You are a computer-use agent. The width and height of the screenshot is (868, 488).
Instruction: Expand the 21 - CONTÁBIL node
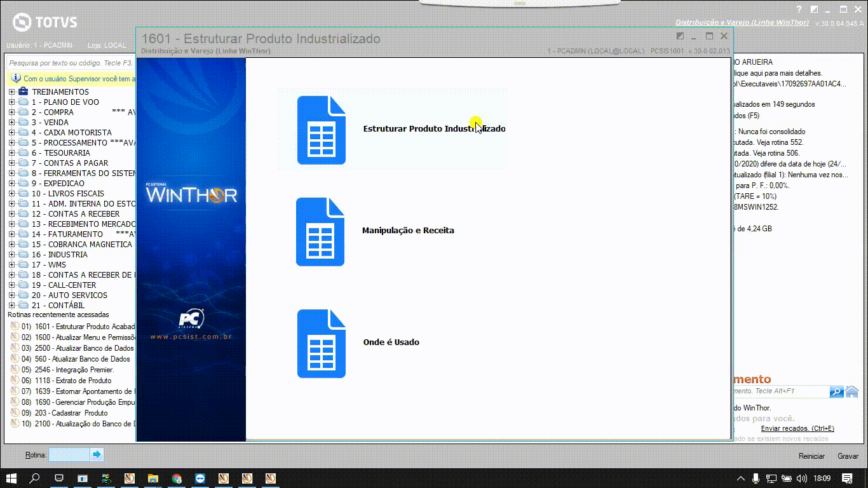(11, 306)
